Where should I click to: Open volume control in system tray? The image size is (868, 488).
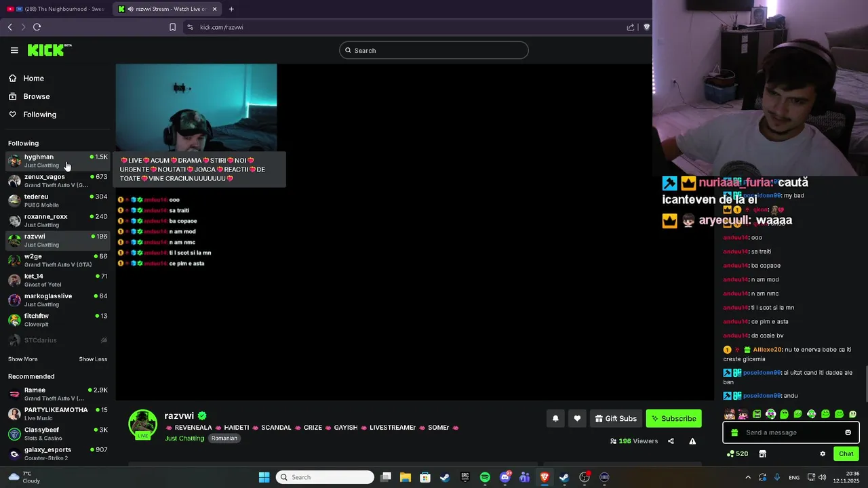(822, 477)
